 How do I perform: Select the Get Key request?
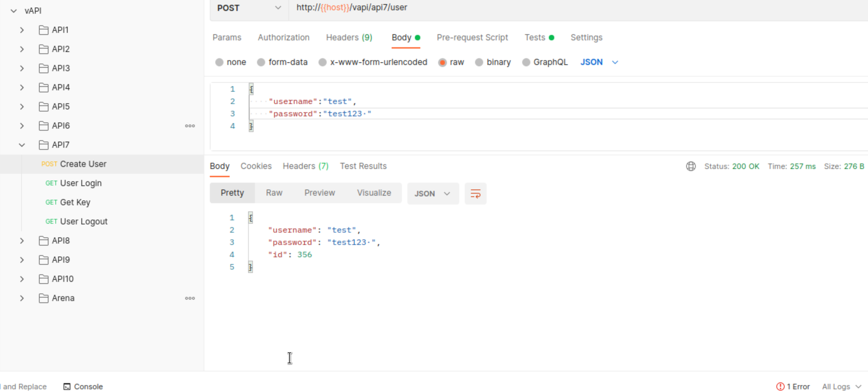(x=75, y=202)
